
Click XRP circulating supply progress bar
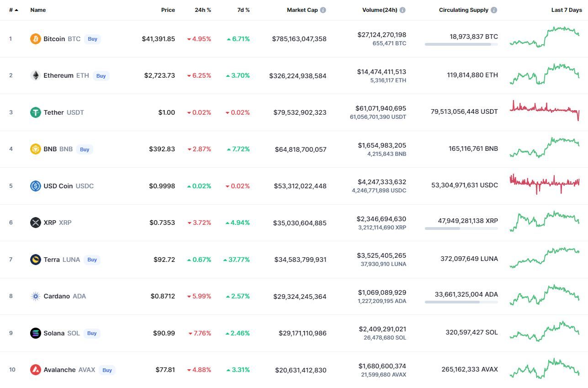pos(461,228)
